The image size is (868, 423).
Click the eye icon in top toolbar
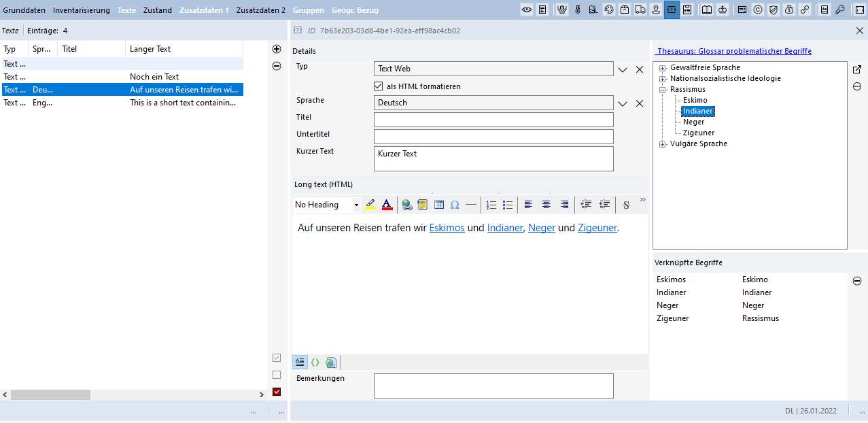coord(526,10)
